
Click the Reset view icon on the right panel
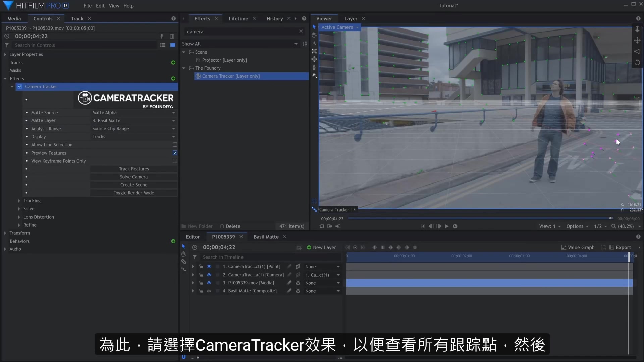pyautogui.click(x=637, y=62)
